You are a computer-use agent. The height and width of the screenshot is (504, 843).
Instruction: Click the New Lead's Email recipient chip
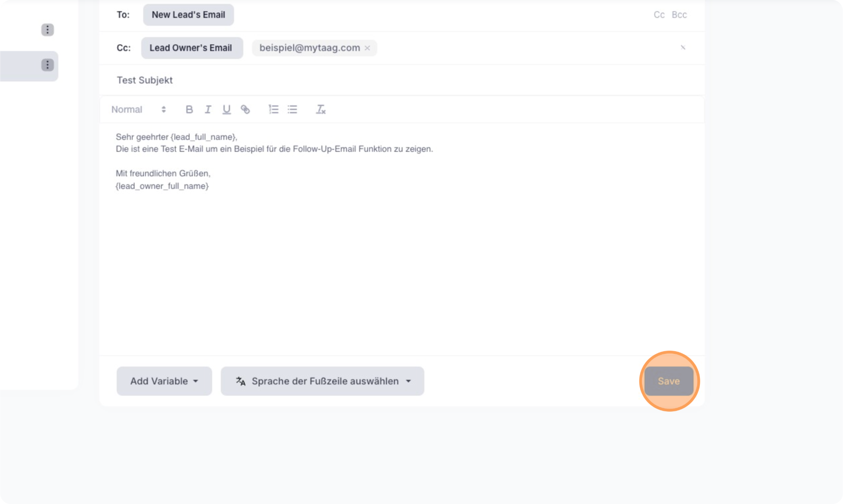point(188,15)
